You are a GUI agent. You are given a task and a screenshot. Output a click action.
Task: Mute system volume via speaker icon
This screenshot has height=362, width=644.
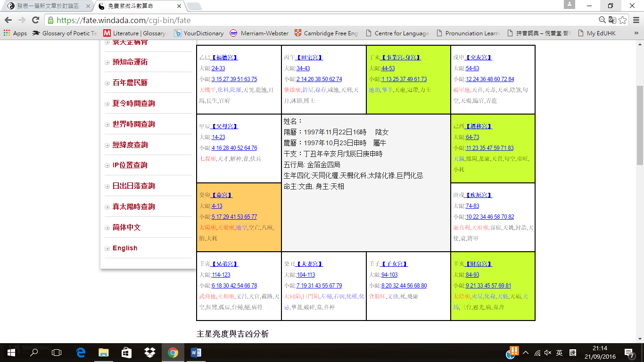[547, 352]
